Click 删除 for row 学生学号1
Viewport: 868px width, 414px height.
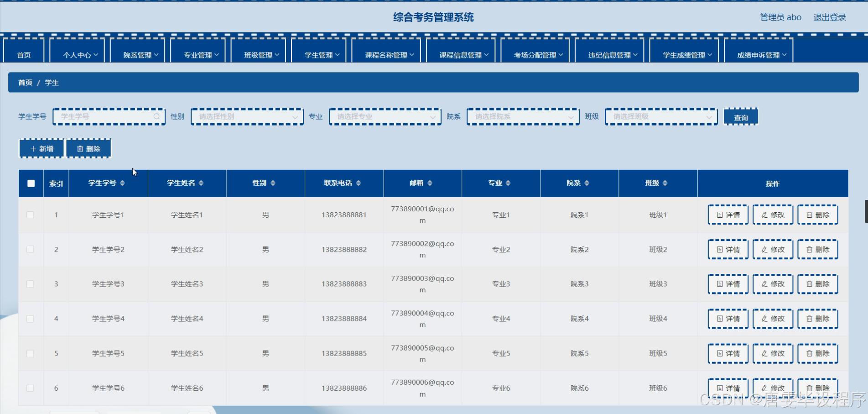[817, 215]
